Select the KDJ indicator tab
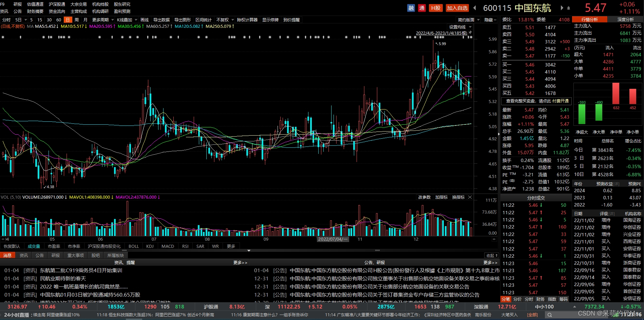The width and height of the screenshot is (644, 320). coord(150,246)
